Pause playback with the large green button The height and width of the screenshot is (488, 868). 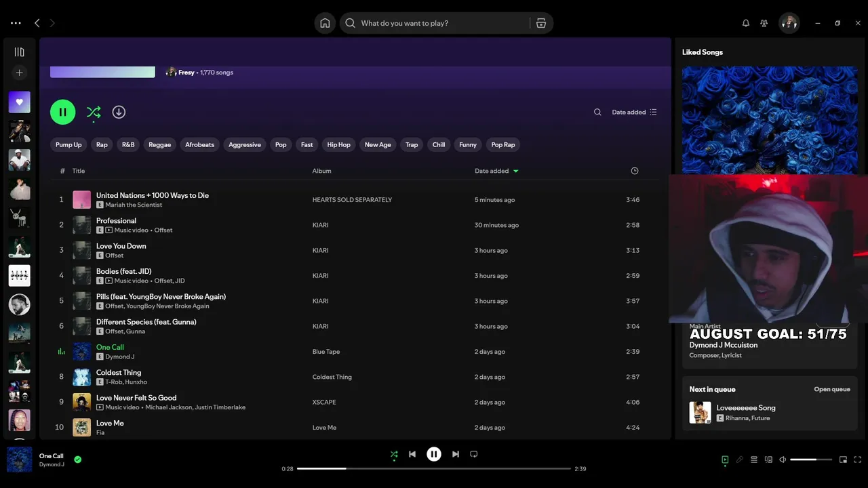(x=62, y=112)
